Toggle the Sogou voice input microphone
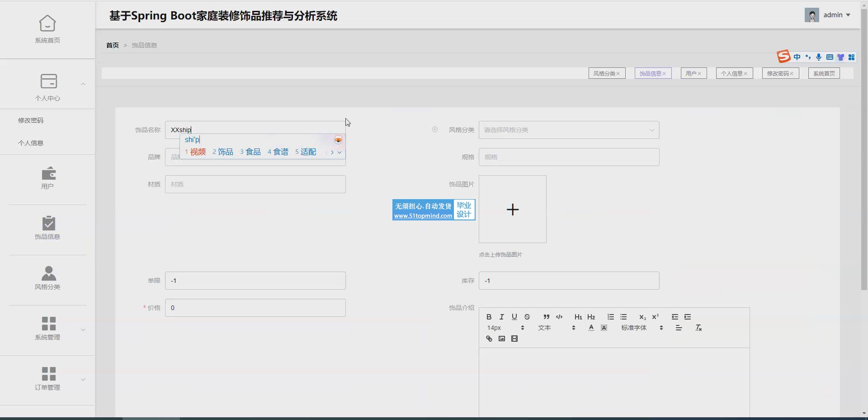Image resolution: width=868 pixels, height=420 pixels. (x=819, y=57)
